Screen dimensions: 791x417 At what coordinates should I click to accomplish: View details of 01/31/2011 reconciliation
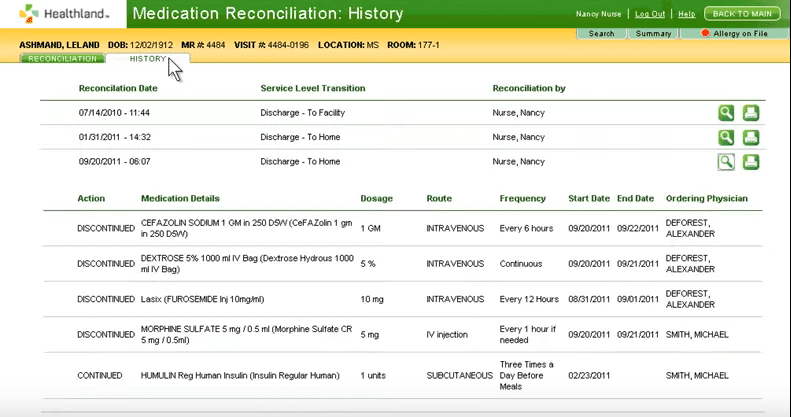pyautogui.click(x=726, y=137)
